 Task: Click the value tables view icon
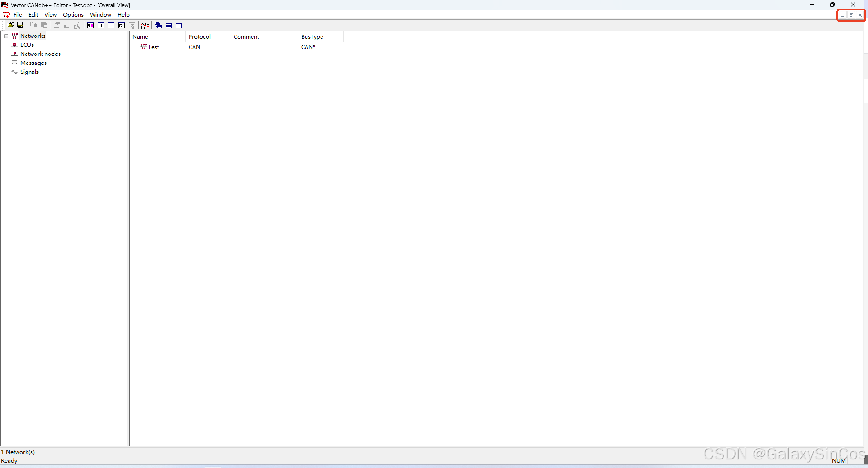(122, 25)
